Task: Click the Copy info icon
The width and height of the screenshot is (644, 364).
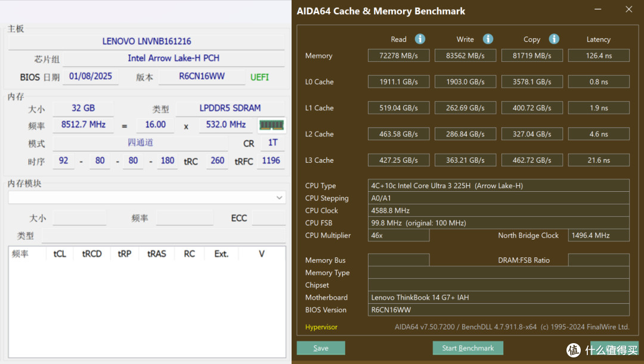Action: point(553,39)
